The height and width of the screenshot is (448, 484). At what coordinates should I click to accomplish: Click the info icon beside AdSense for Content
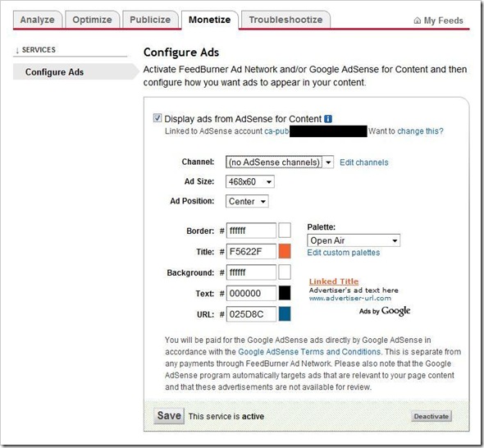point(328,119)
